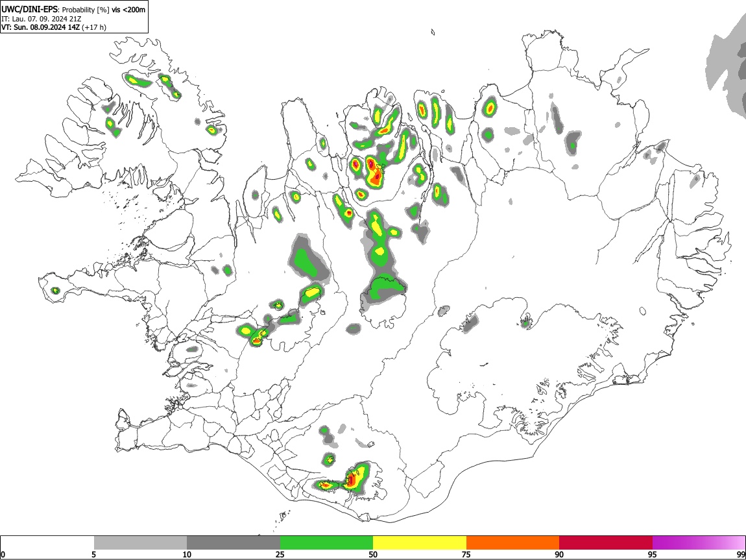
Task: Click the red 90-95% legend swatch
Action: click(x=606, y=543)
